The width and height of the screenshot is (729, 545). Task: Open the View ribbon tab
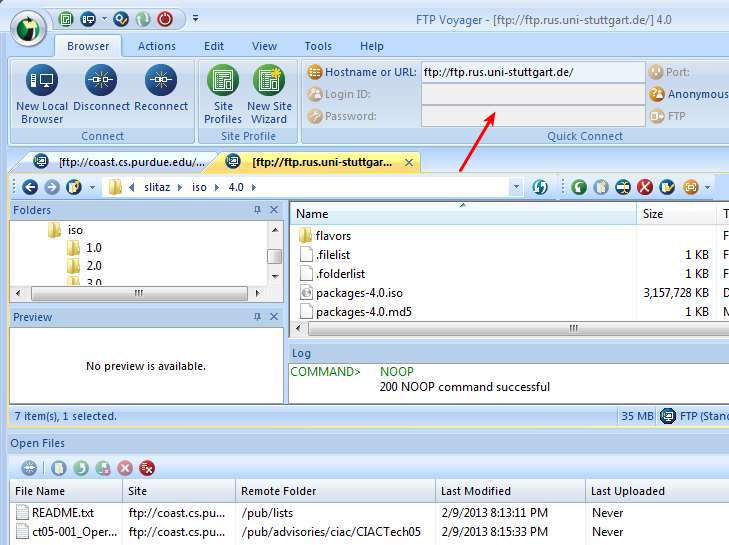click(x=264, y=46)
